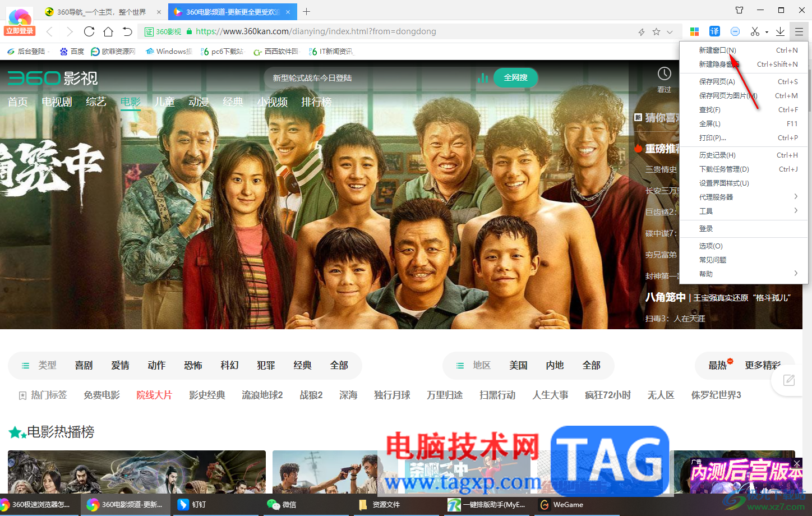Open the skin changer shirt icon

(x=739, y=10)
